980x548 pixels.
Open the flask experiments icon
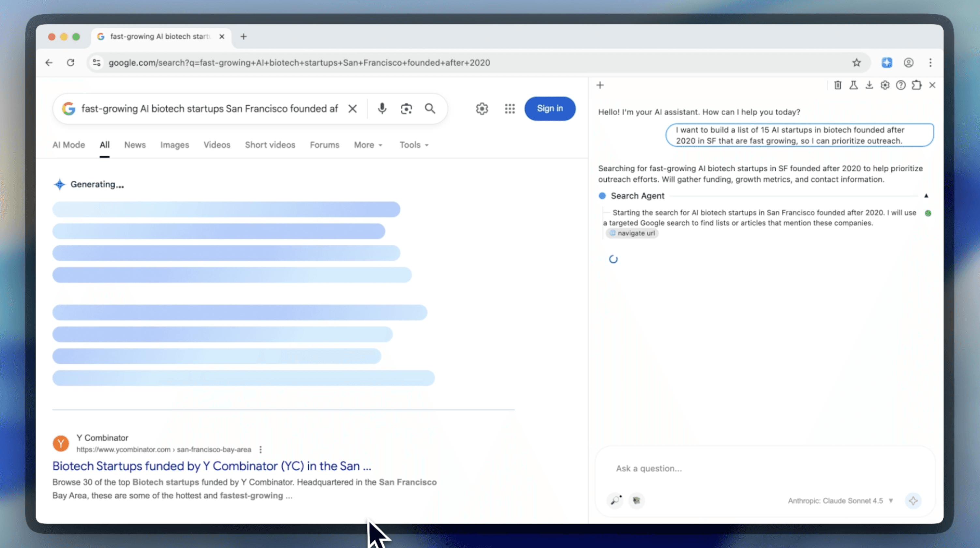(x=853, y=85)
